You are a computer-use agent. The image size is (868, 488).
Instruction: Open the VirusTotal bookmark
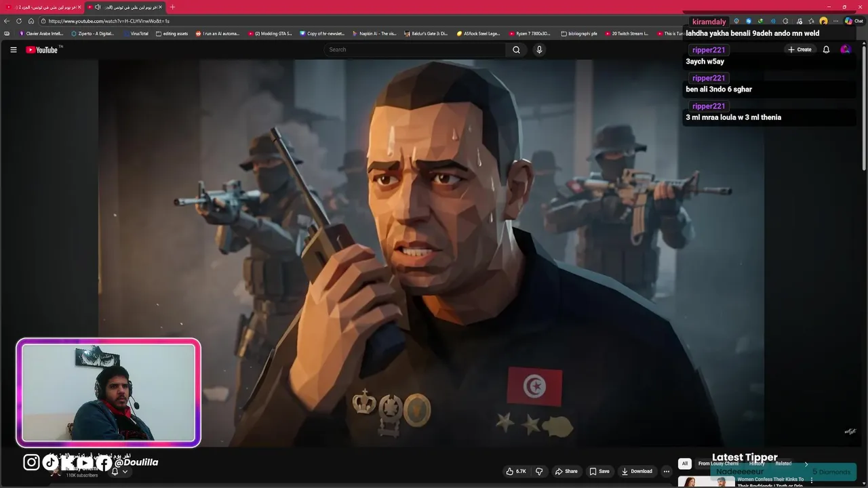point(136,33)
